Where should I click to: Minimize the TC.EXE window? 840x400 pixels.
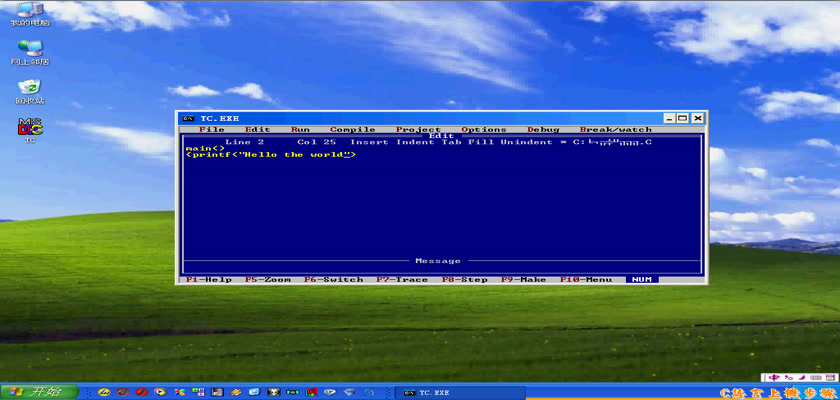click(670, 118)
